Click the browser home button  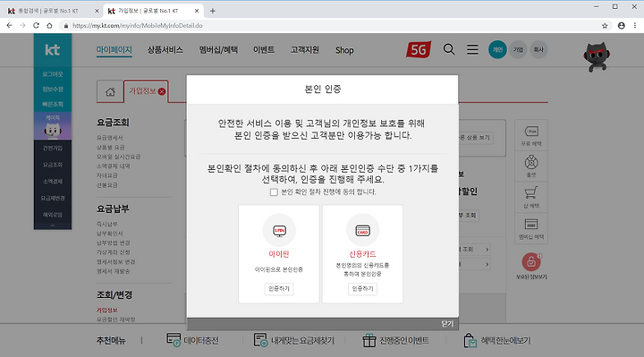(49, 25)
